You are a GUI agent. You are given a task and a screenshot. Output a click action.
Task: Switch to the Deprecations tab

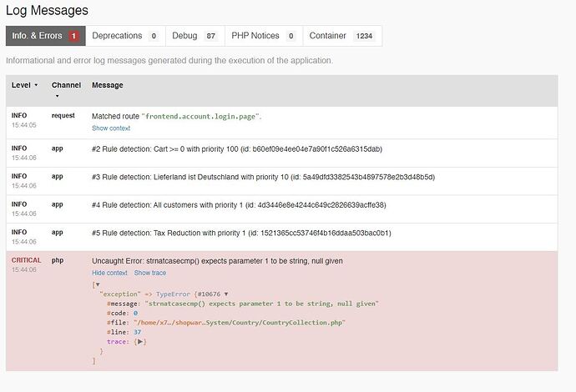pos(125,36)
